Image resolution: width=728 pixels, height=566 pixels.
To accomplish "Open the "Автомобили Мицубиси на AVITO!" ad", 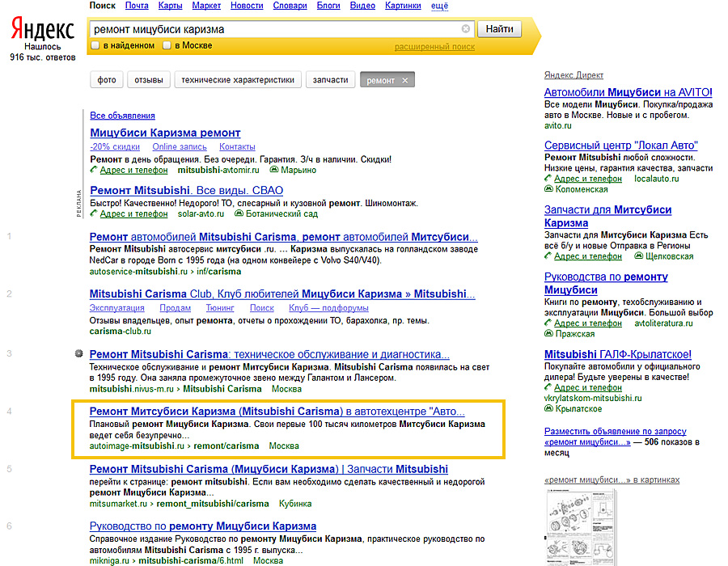I will point(628,92).
